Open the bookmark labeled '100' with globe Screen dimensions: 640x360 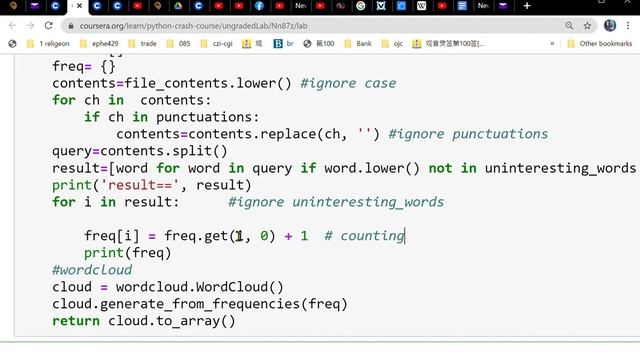coord(319,44)
